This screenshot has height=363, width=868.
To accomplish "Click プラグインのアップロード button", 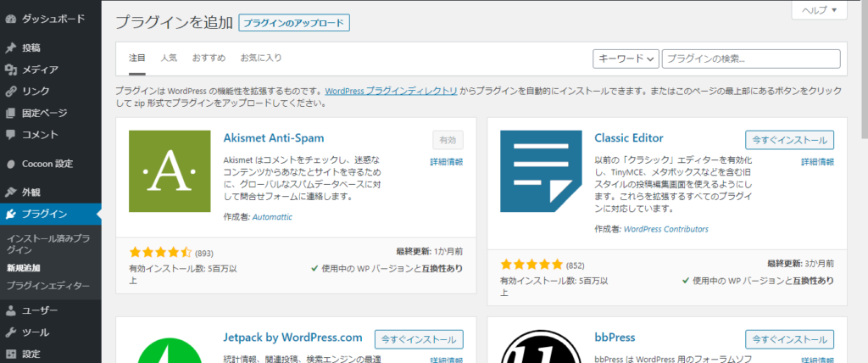I will pyautogui.click(x=294, y=23).
